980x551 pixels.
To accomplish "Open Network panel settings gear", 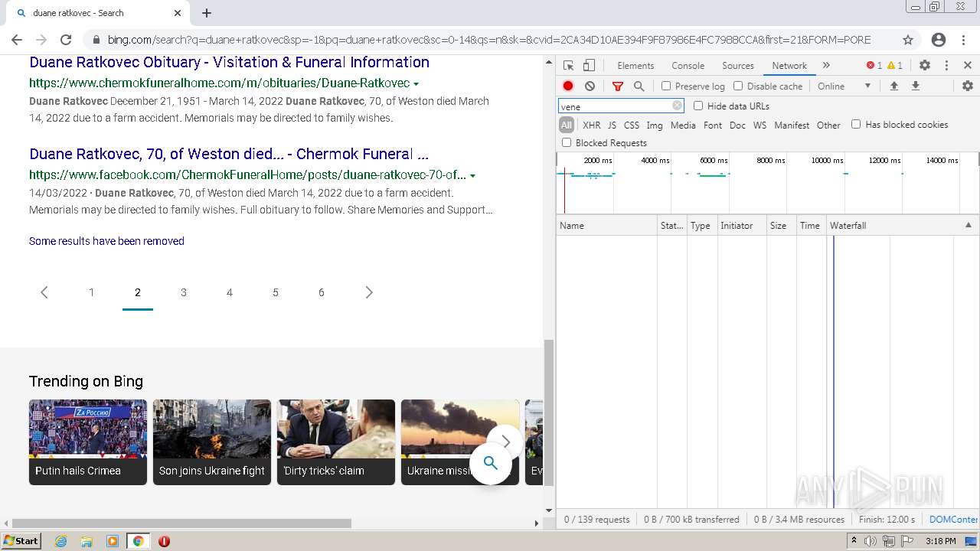I will coord(968,86).
